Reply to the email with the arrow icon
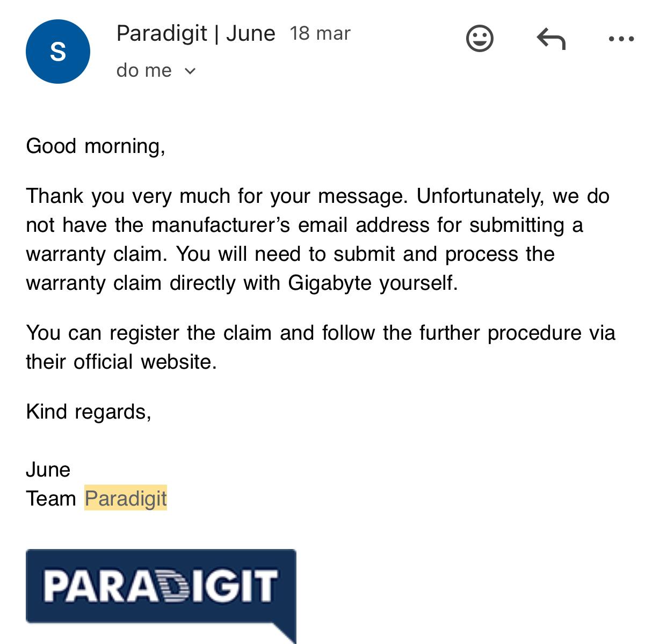The width and height of the screenshot is (667, 644). coord(551,39)
